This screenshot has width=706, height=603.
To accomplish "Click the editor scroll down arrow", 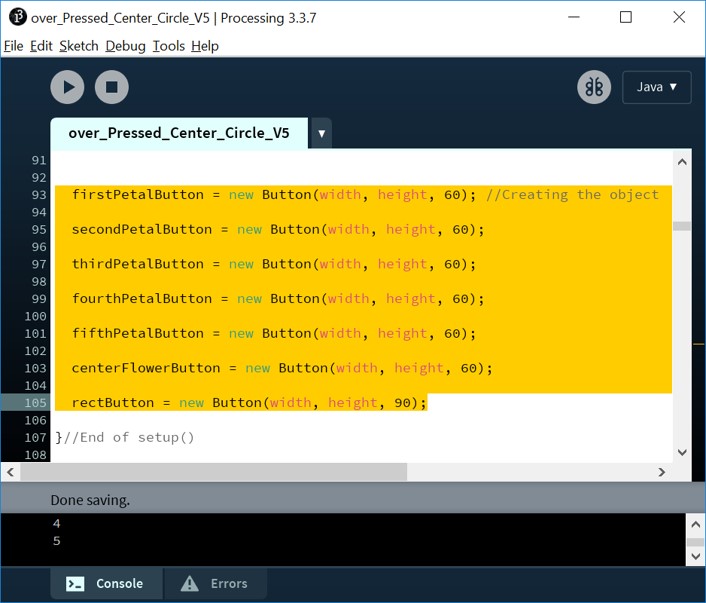I will pos(682,452).
